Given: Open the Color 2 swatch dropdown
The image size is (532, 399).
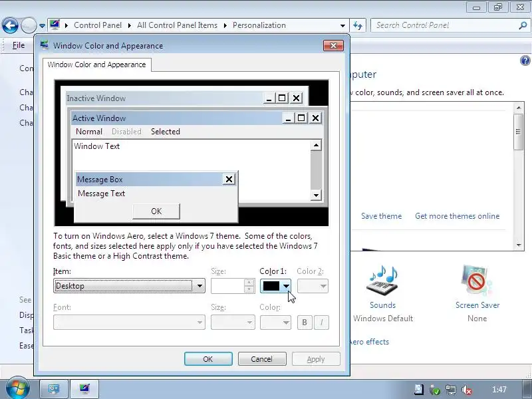Looking at the screenshot, I should click(x=313, y=286).
